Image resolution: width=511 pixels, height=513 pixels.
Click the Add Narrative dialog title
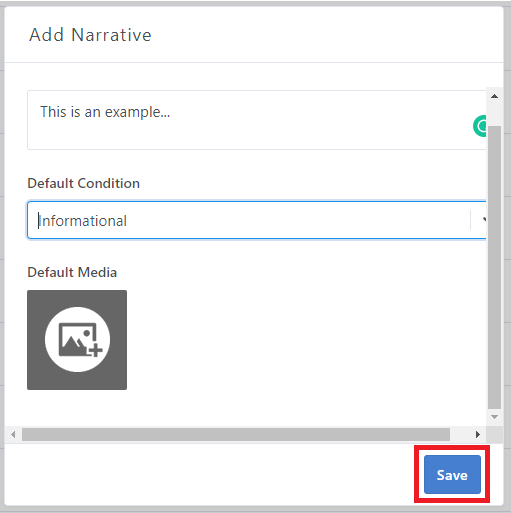tap(90, 35)
